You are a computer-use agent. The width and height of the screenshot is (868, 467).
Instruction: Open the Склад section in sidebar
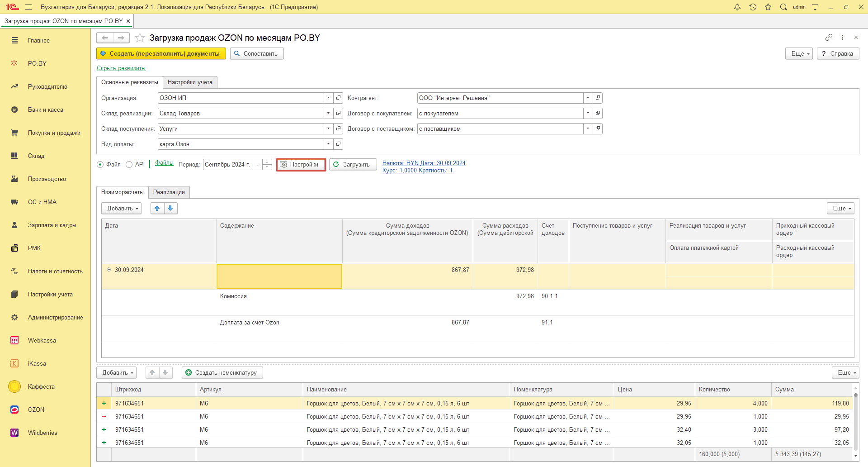click(36, 156)
